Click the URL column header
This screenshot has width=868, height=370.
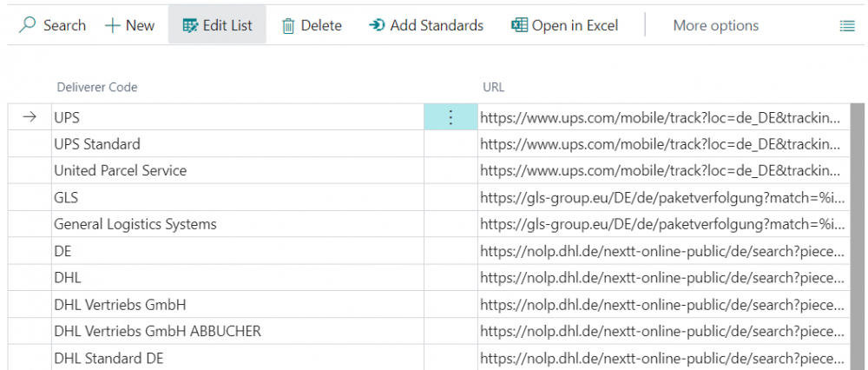pos(494,87)
